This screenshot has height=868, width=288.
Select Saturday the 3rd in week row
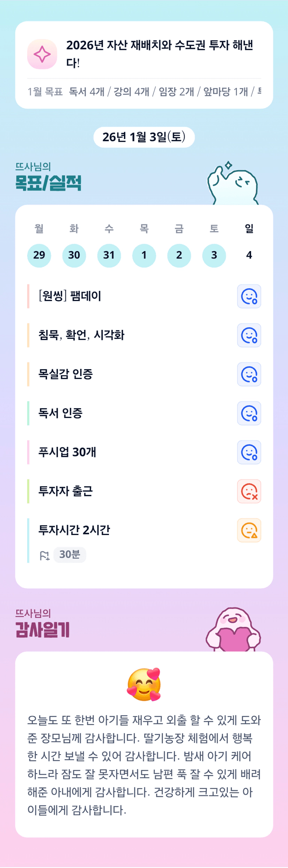pos(214,255)
